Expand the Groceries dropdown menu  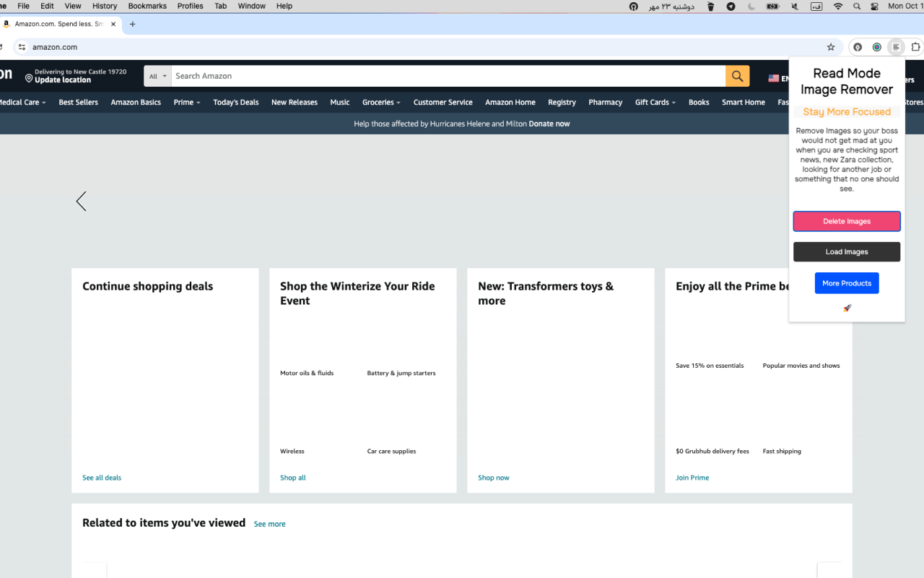click(381, 103)
